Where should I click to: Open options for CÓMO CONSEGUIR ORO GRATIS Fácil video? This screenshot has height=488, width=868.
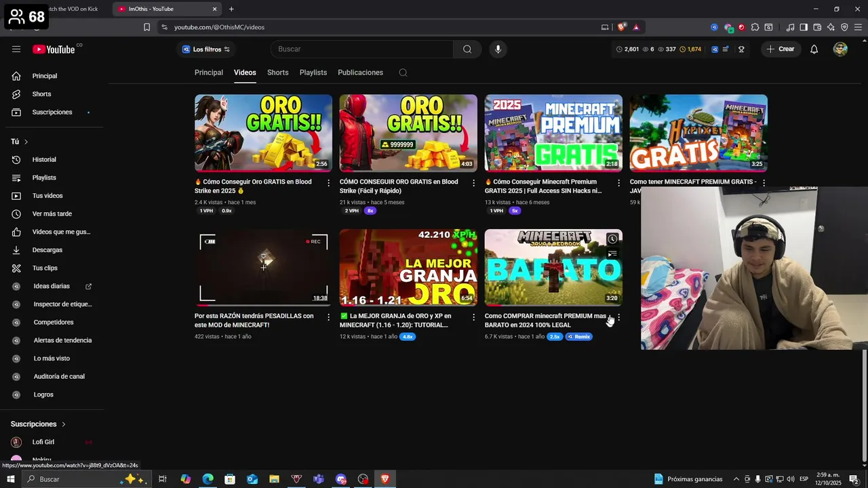pyautogui.click(x=474, y=183)
